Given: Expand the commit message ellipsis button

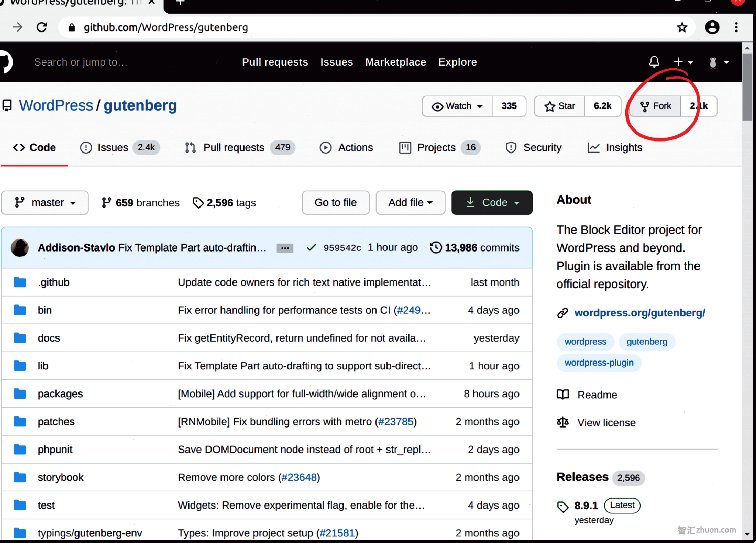Looking at the screenshot, I should click(285, 248).
